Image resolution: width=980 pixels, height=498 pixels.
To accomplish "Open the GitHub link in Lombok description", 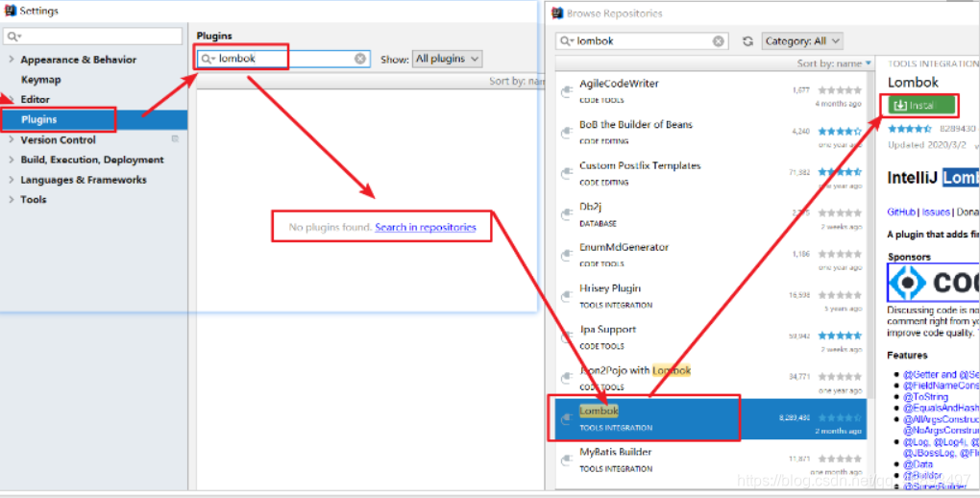I will tap(900, 212).
